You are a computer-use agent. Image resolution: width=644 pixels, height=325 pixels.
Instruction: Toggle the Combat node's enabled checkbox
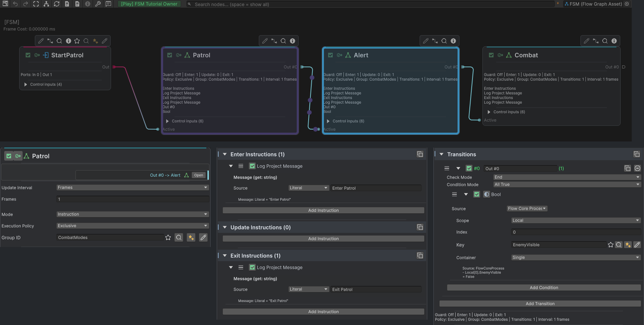tap(491, 55)
